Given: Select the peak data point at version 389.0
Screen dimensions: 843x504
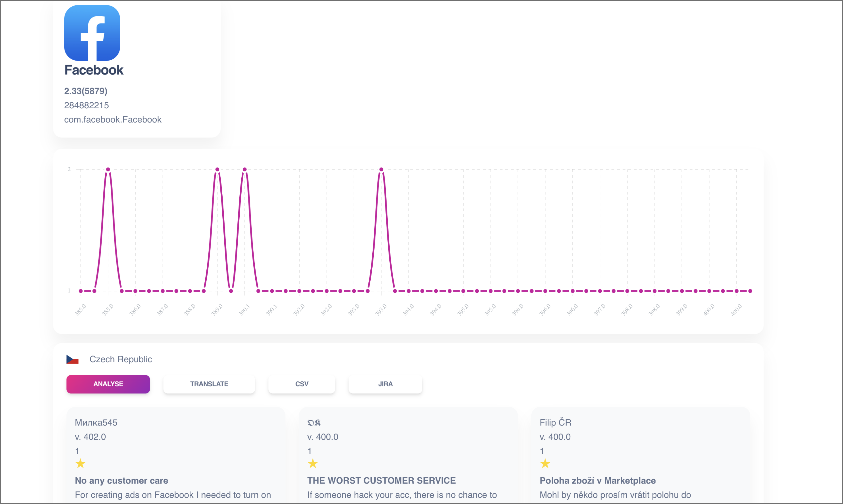Looking at the screenshot, I should click(217, 170).
